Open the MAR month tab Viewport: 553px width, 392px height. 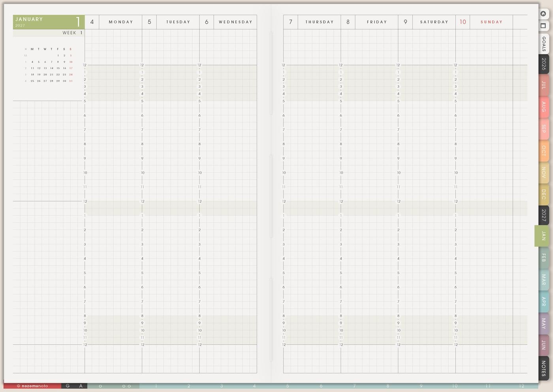point(544,279)
